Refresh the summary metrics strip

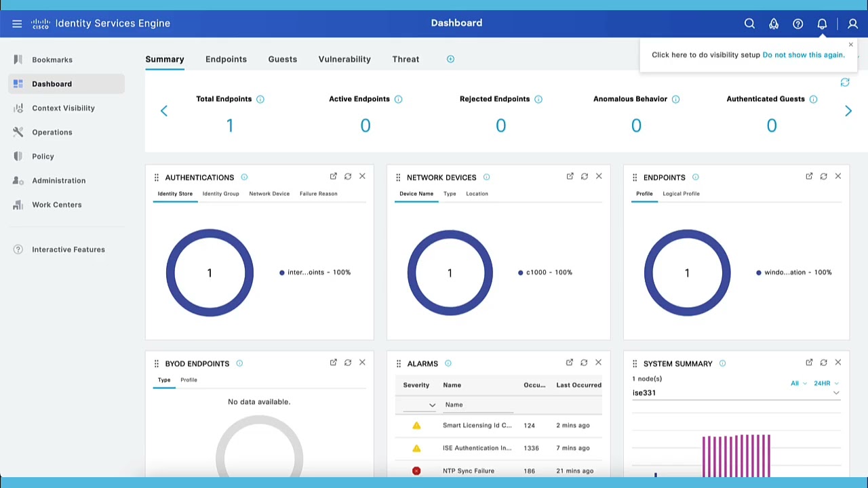pyautogui.click(x=845, y=83)
